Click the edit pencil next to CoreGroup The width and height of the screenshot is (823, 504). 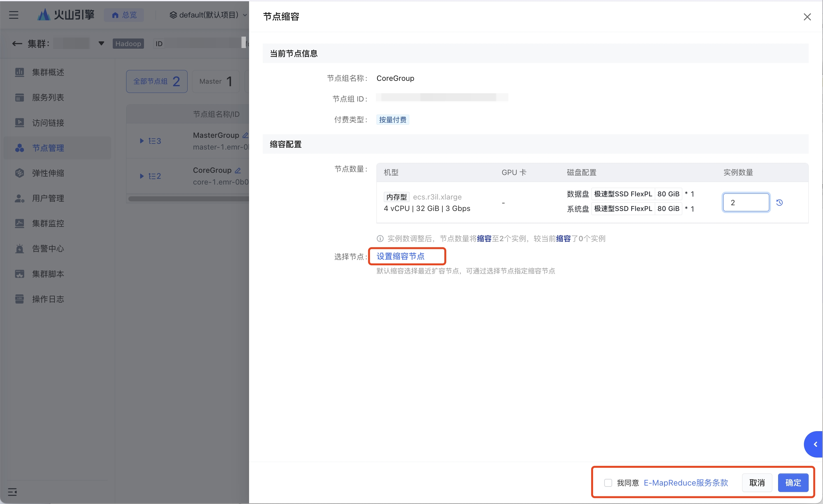click(238, 171)
